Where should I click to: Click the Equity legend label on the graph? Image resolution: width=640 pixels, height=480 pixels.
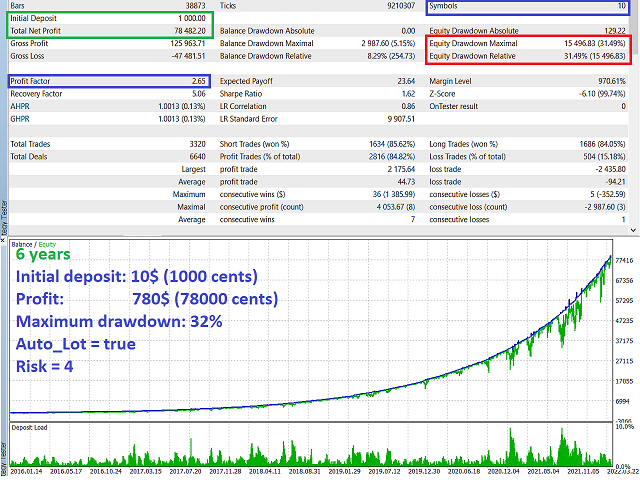coord(47,244)
